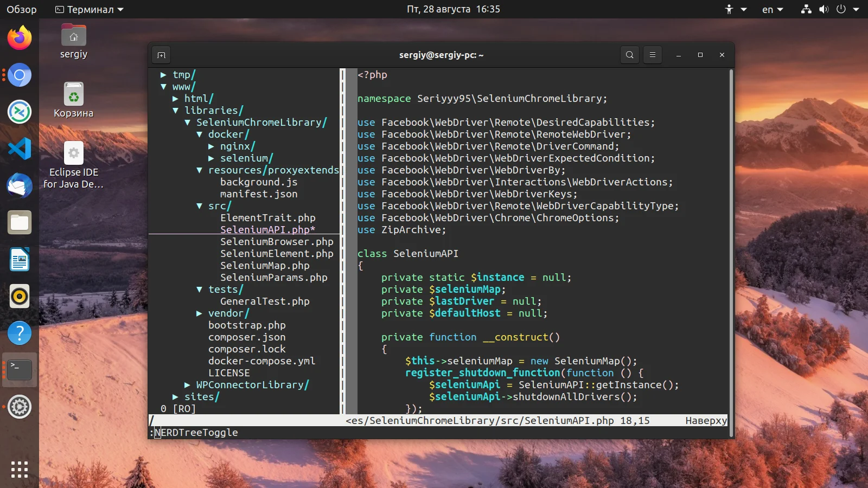
Task: Open the terminal hamburger menu
Action: point(653,55)
